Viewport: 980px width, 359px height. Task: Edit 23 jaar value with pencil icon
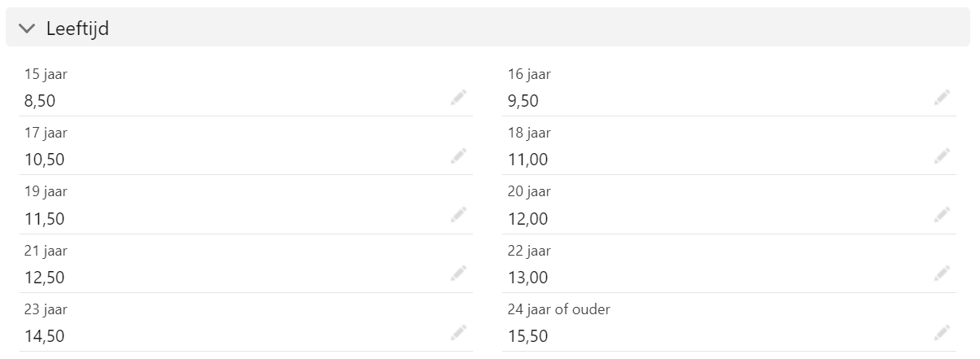[459, 332]
